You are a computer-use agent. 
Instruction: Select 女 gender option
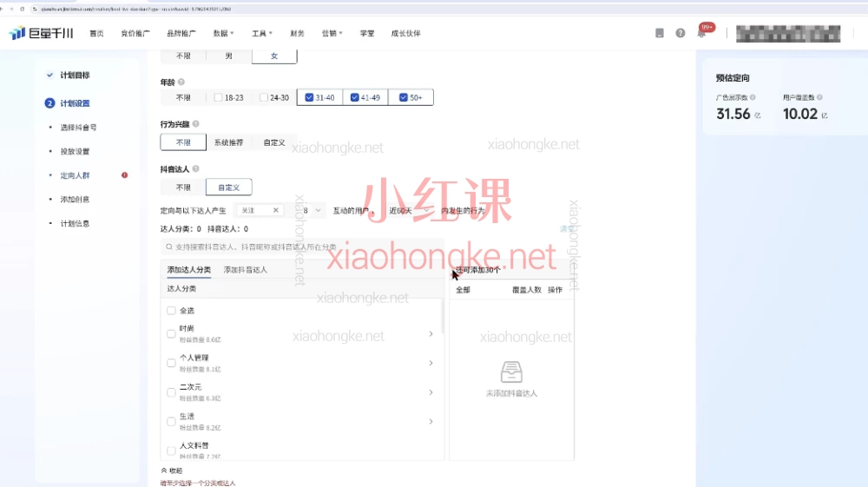click(x=274, y=56)
